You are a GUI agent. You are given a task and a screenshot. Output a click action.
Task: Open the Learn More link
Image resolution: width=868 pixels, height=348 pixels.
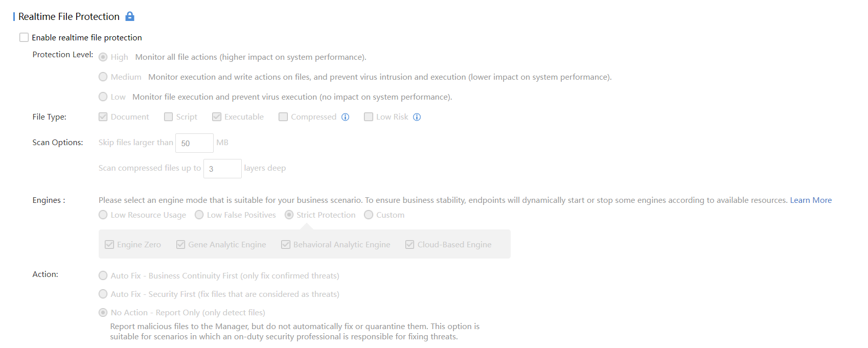pyautogui.click(x=811, y=200)
